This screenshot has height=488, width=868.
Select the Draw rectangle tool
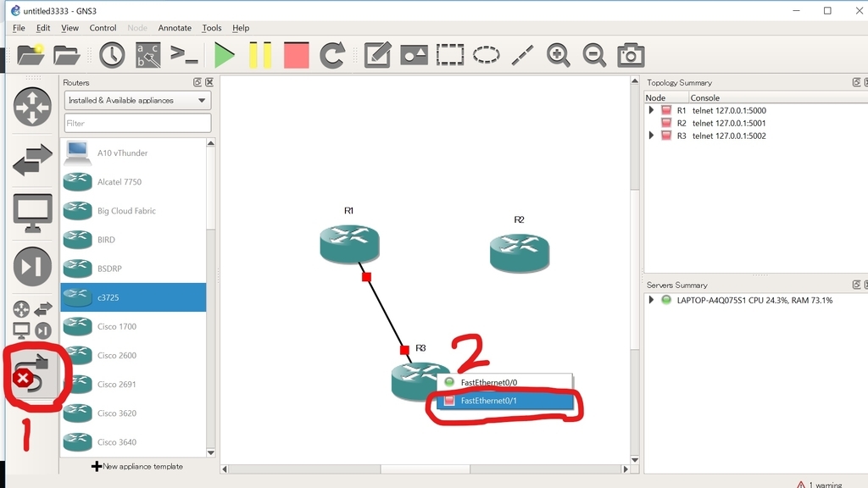point(450,55)
